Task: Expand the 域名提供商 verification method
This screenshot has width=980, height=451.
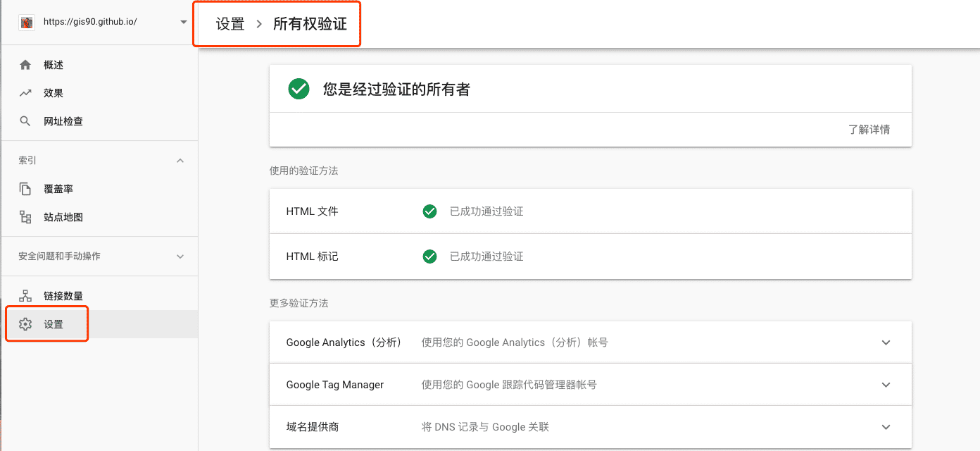Action: pyautogui.click(x=886, y=427)
